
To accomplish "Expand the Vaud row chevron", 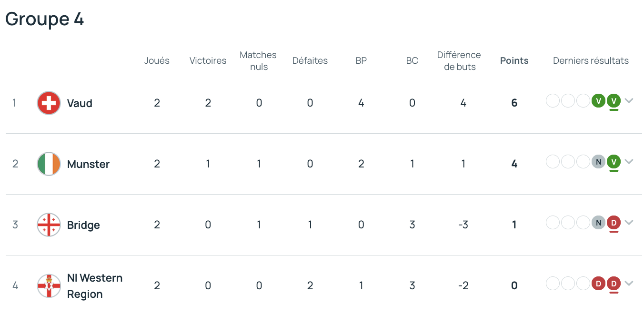I will click(629, 100).
